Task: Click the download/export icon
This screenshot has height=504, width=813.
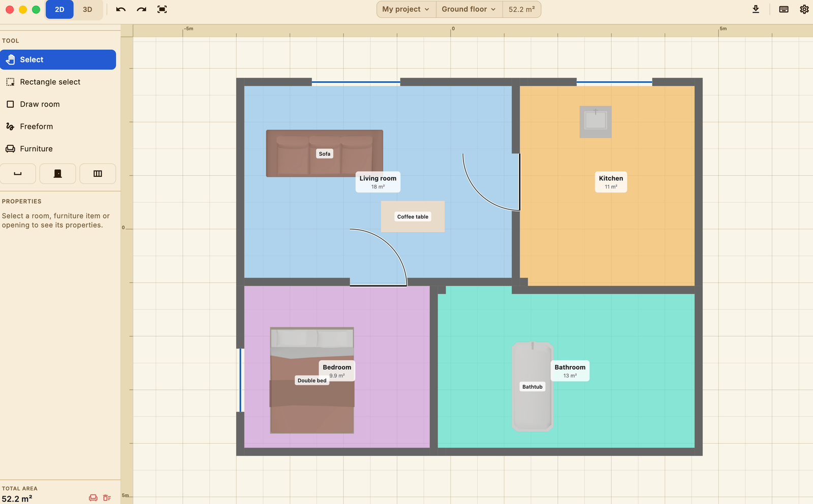Action: (x=756, y=9)
